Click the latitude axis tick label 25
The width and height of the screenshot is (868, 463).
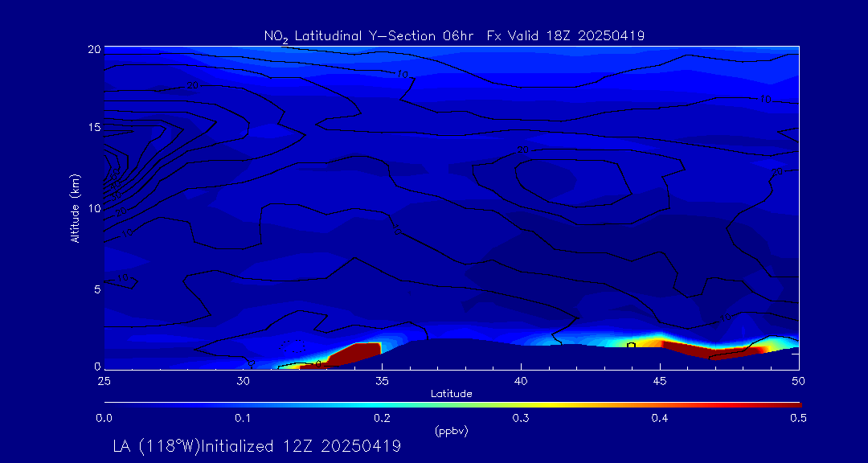[x=104, y=381]
